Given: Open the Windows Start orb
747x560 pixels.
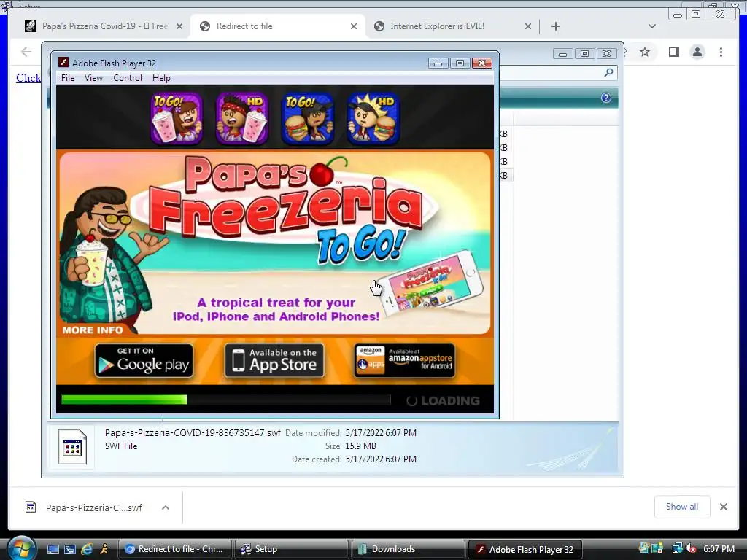Looking at the screenshot, I should point(21,548).
